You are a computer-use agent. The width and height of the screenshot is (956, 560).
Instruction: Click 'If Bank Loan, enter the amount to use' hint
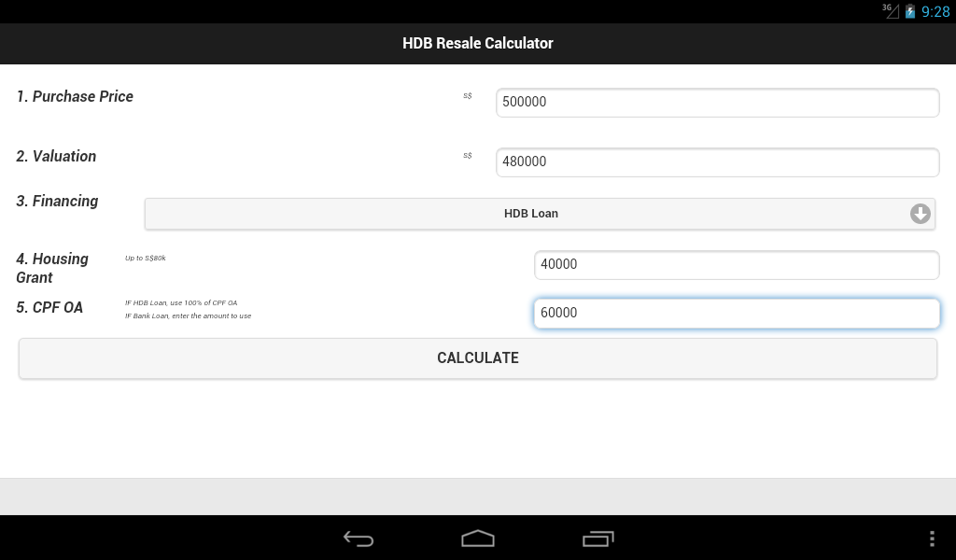point(188,315)
